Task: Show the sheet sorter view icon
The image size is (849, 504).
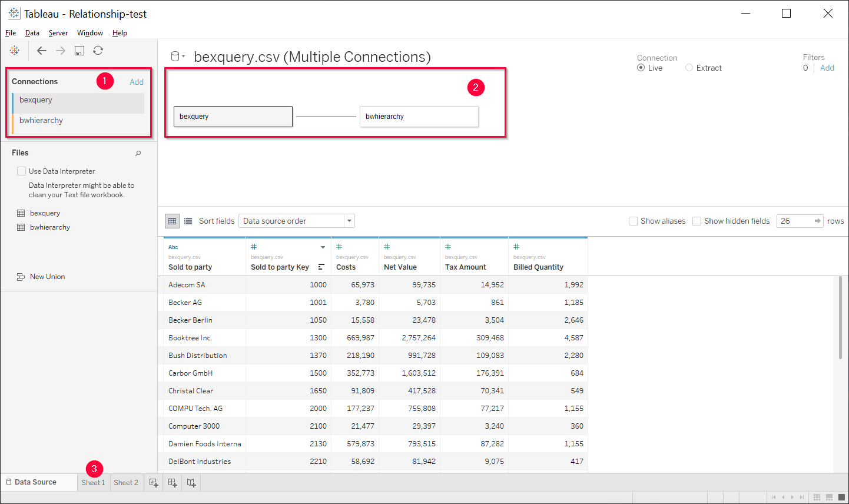Action: 817,498
